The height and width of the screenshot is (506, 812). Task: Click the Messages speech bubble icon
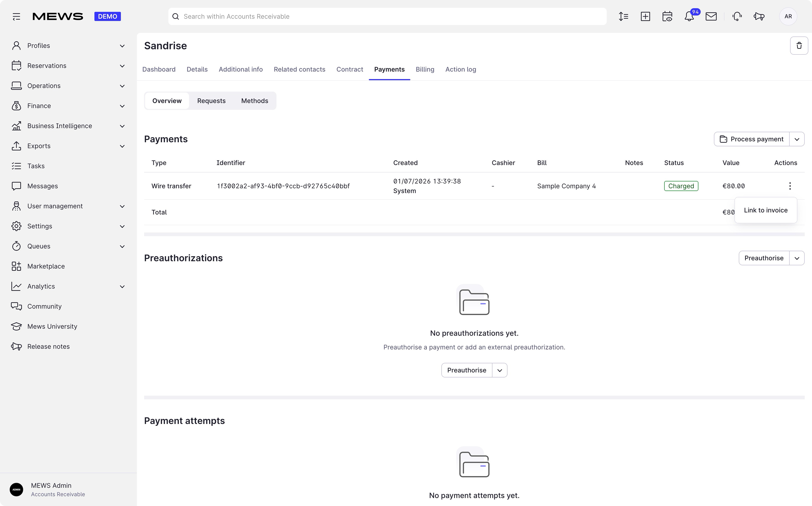16,186
